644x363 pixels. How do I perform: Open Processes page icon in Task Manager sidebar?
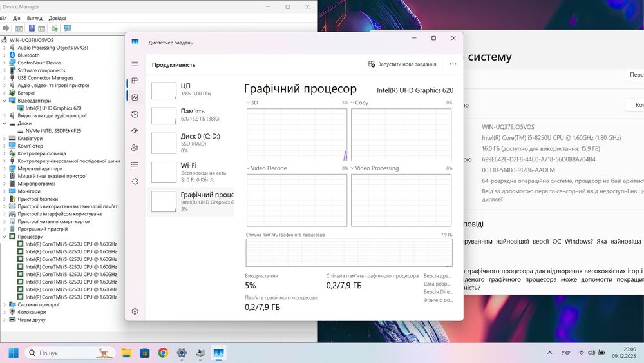pyautogui.click(x=135, y=81)
